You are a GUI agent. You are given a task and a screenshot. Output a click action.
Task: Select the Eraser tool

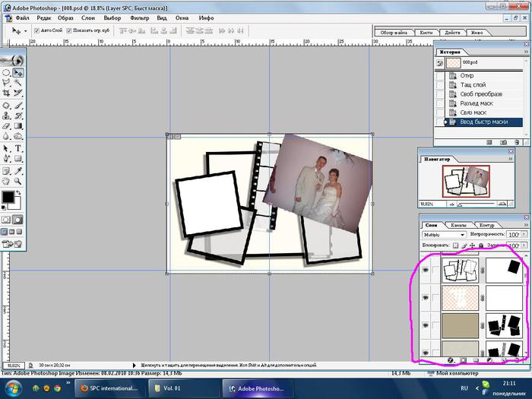point(6,126)
